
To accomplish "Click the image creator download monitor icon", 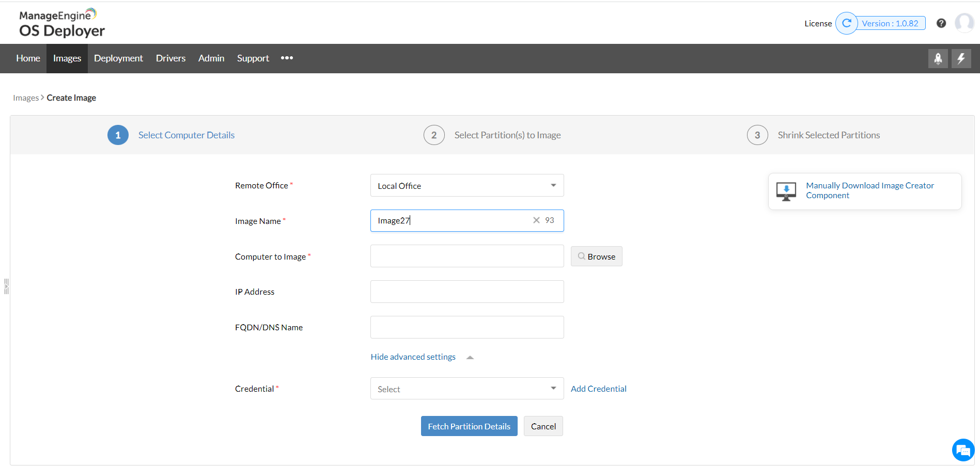I will [x=786, y=191].
